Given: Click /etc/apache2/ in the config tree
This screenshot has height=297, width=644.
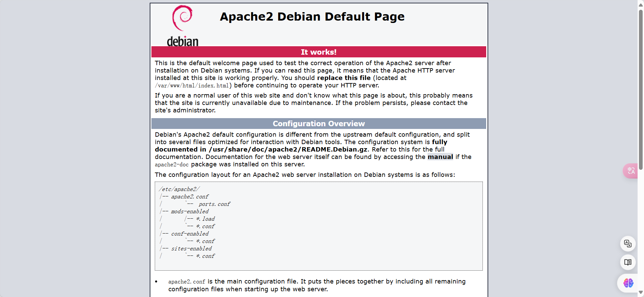Looking at the screenshot, I should pos(179,189).
